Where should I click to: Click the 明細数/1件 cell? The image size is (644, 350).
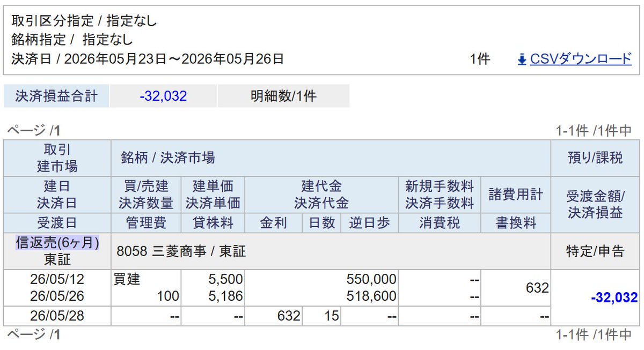click(283, 96)
